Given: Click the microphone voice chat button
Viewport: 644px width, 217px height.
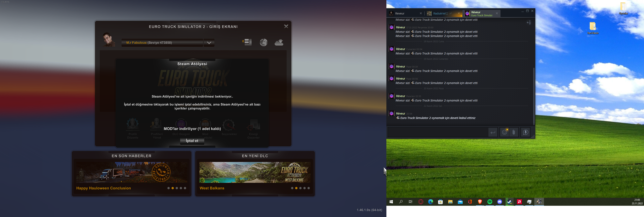Looking at the screenshot, I should pos(525,132).
